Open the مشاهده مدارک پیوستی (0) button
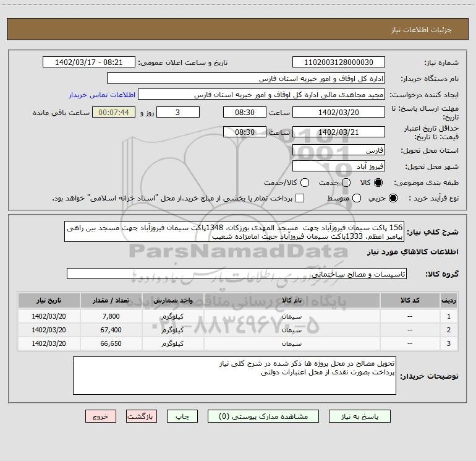The image size is (476, 461). pyautogui.click(x=263, y=416)
